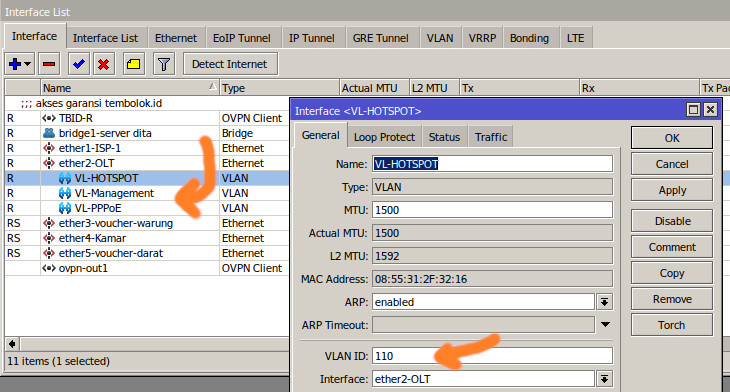Viewport: 730px width, 392px height.
Task: Select the ether3-voucher-warung ethernet icon
Action: 49,223
